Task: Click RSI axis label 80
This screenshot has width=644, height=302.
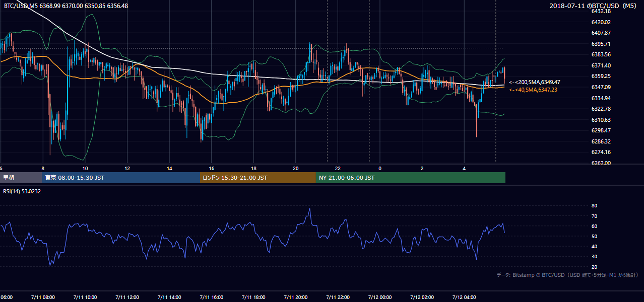Action: [x=594, y=206]
